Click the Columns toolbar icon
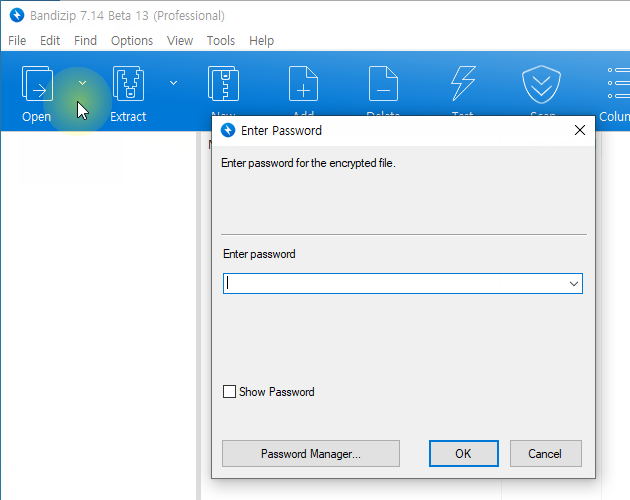The image size is (630, 500). (x=617, y=86)
